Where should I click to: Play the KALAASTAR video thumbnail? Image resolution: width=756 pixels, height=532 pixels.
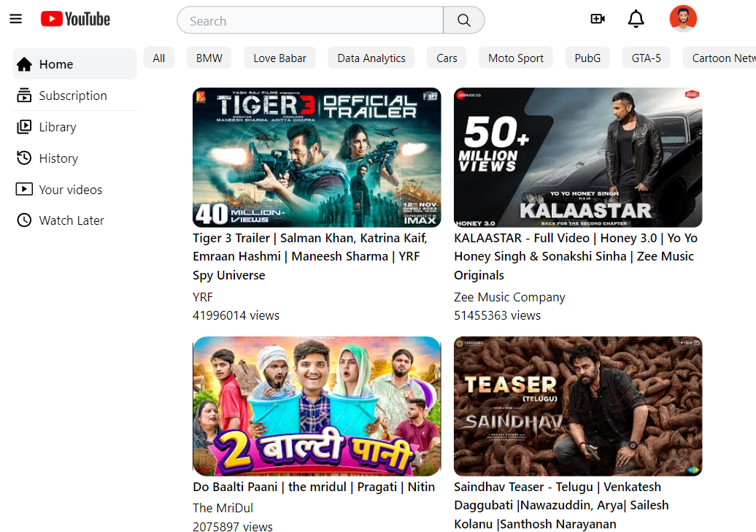pos(578,157)
